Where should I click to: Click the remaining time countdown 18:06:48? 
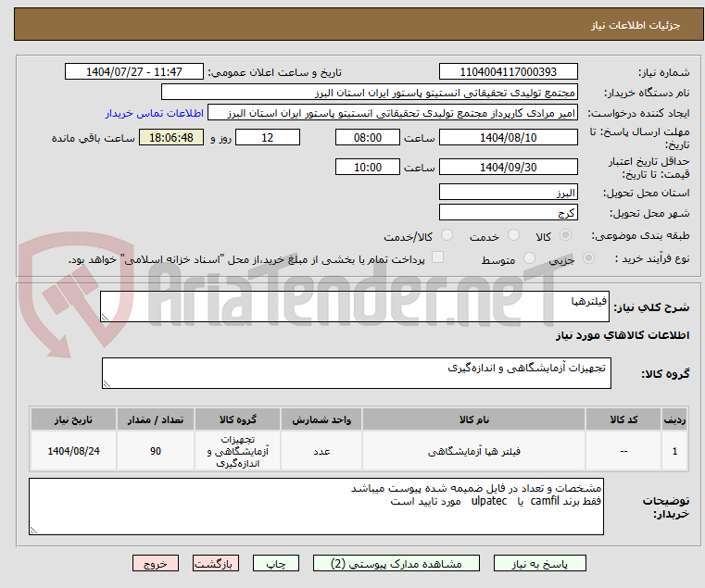click(x=171, y=138)
